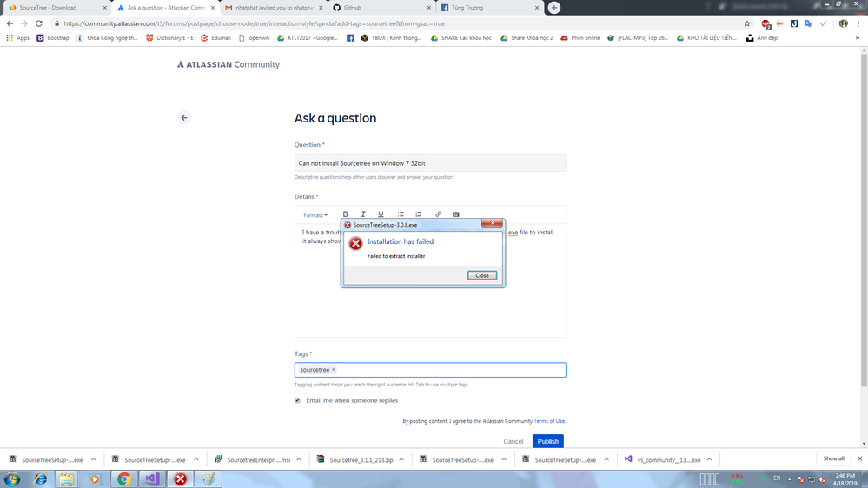Viewport: 868px width, 488px height.
Task: Click the Action Center flag tray icon
Action: click(800, 479)
